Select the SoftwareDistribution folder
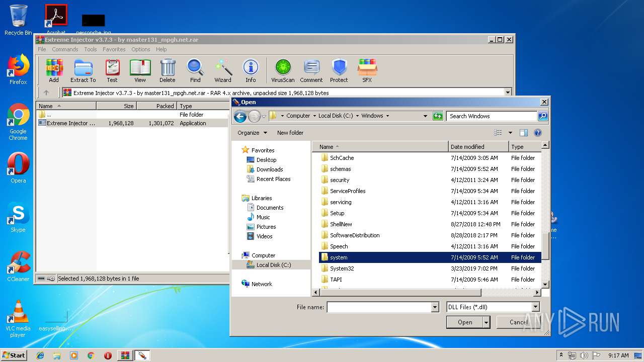Screen dimensions: 644x362 point(355,235)
